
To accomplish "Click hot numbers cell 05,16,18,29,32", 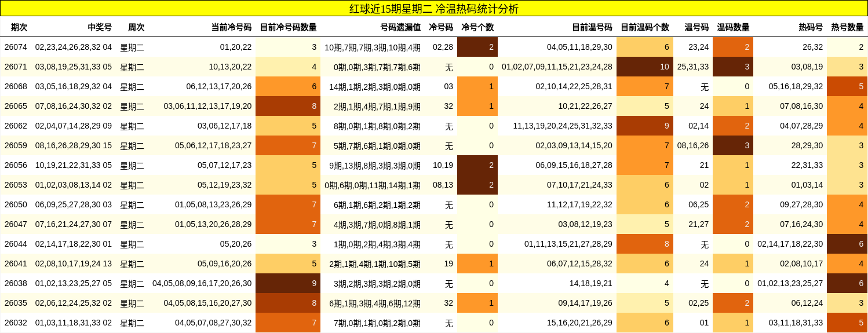I will [x=796, y=86].
